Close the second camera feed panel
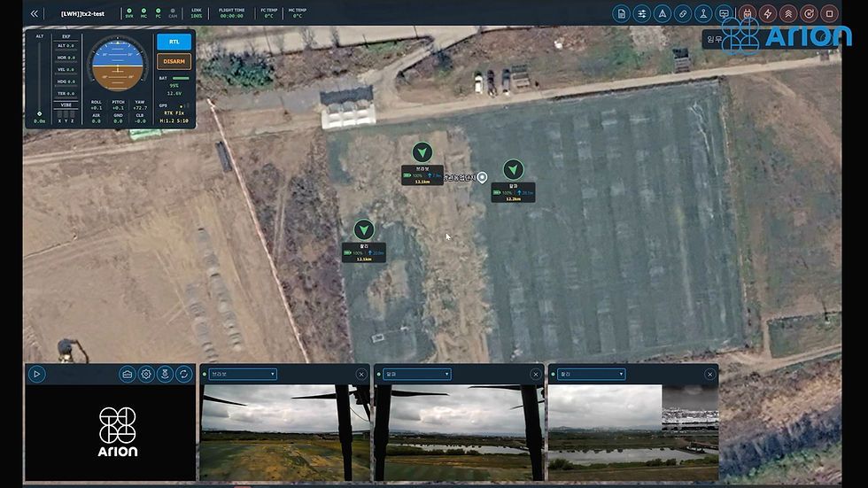The width and height of the screenshot is (868, 488). 536,375
